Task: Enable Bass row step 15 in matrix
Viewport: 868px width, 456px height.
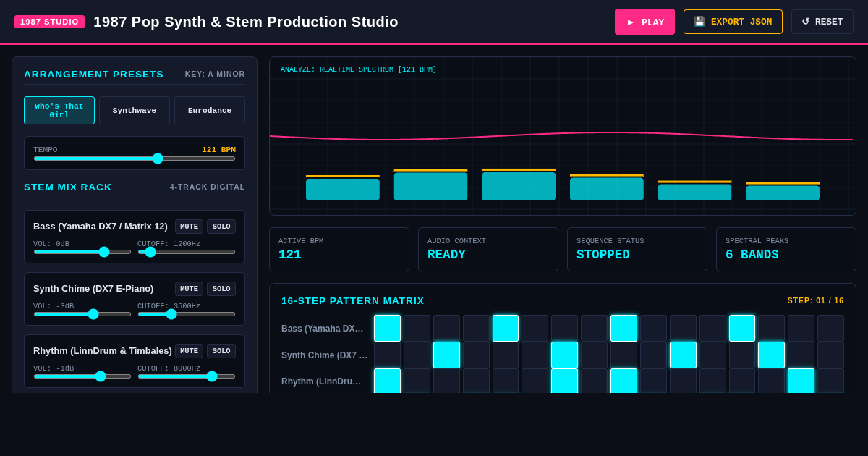Action: point(801,328)
